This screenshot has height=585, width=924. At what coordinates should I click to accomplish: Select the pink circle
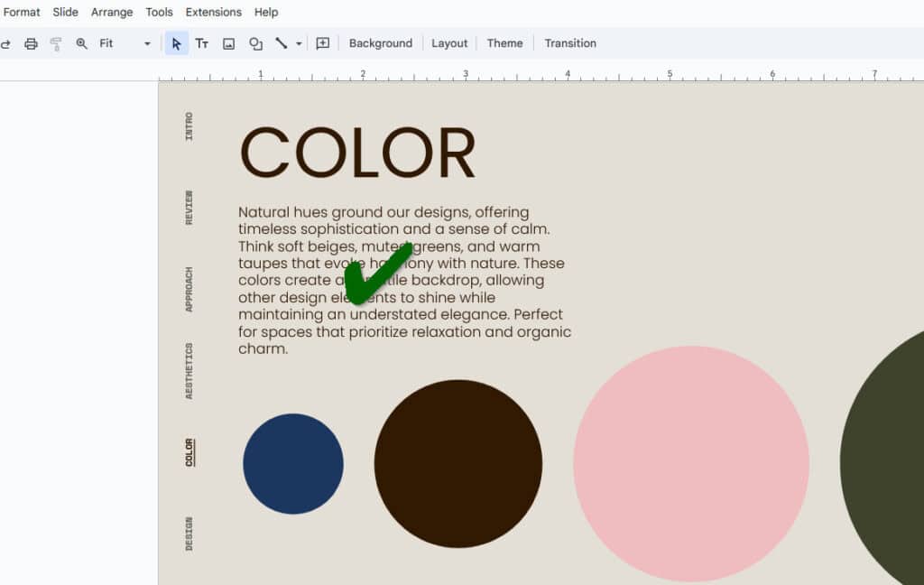(x=690, y=463)
